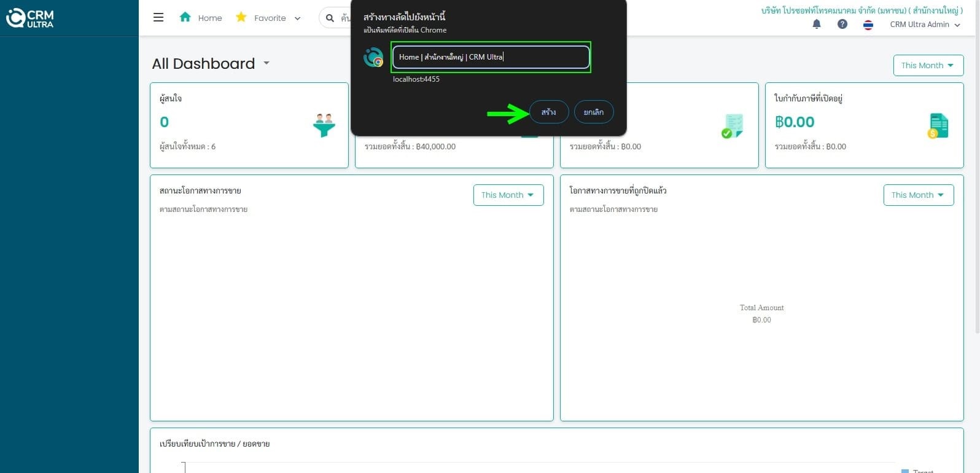
Task: Open This Month filter in closed opportunities panel
Action: (x=918, y=195)
